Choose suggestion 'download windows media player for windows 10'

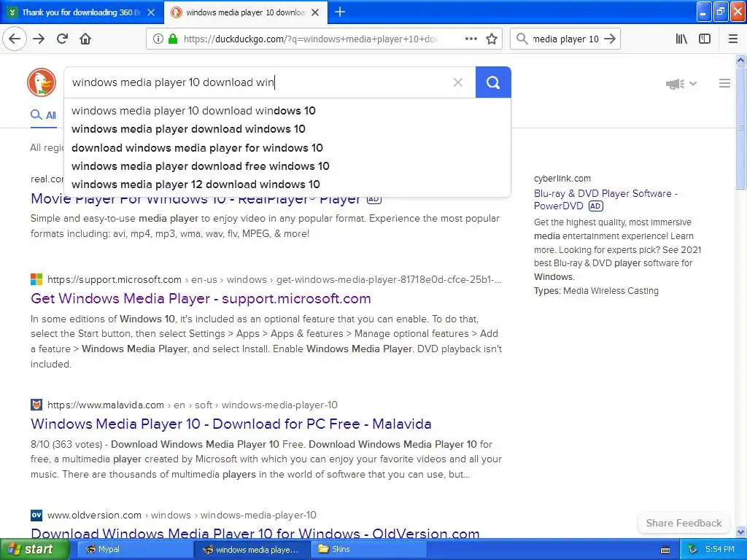197,147
